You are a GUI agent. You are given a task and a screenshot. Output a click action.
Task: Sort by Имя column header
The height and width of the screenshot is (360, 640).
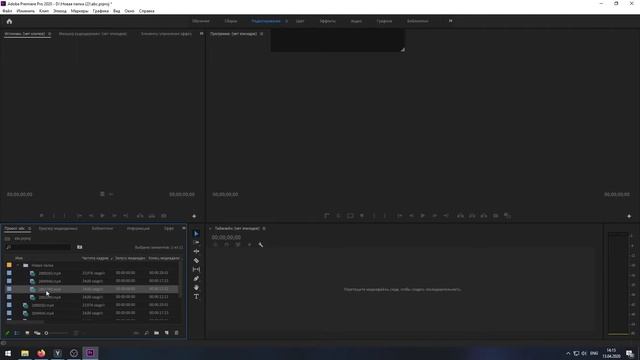(x=19, y=258)
